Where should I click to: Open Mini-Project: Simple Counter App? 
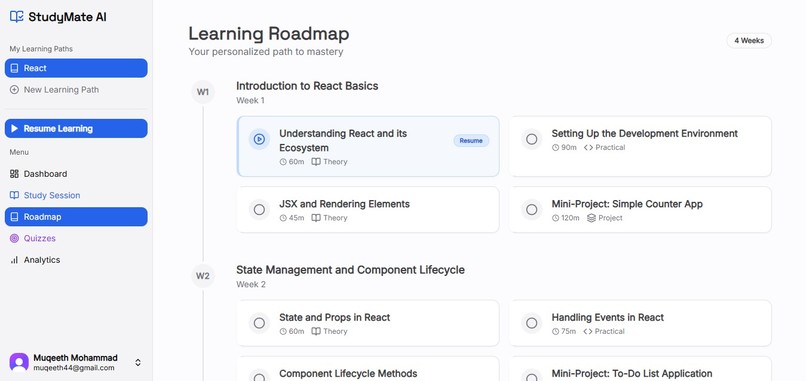pyautogui.click(x=640, y=210)
